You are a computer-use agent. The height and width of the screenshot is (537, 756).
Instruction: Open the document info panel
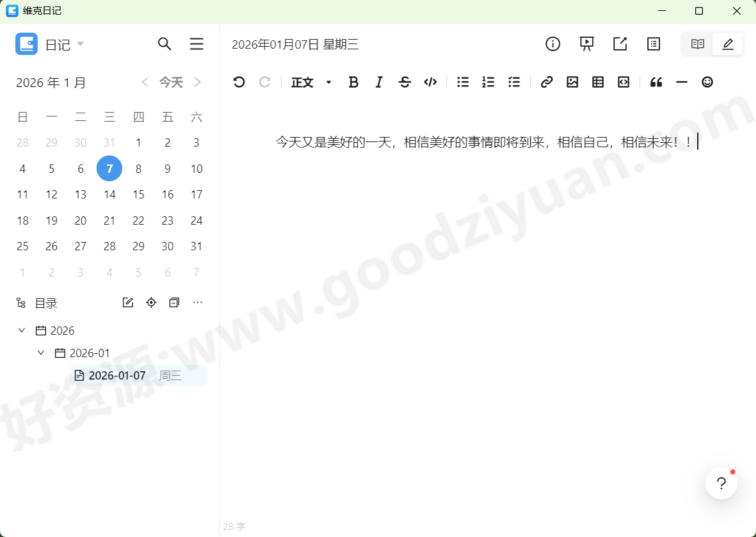[x=553, y=44]
